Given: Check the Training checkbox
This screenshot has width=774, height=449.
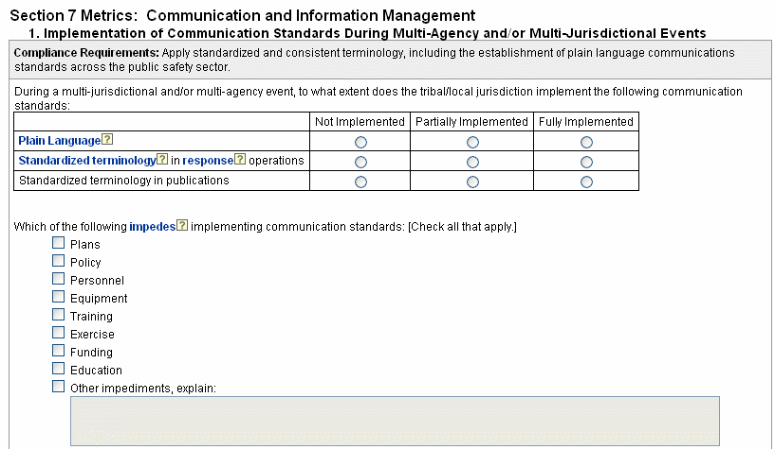Looking at the screenshot, I should click(x=58, y=316).
